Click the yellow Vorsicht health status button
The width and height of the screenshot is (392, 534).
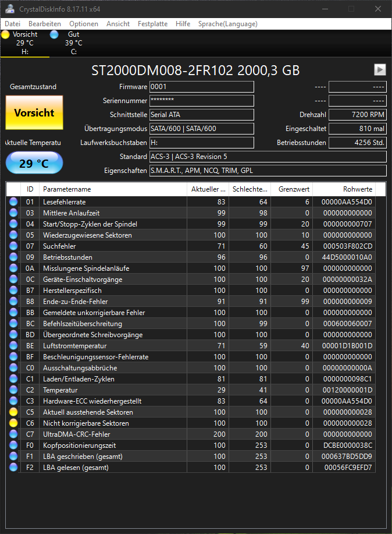click(x=34, y=112)
